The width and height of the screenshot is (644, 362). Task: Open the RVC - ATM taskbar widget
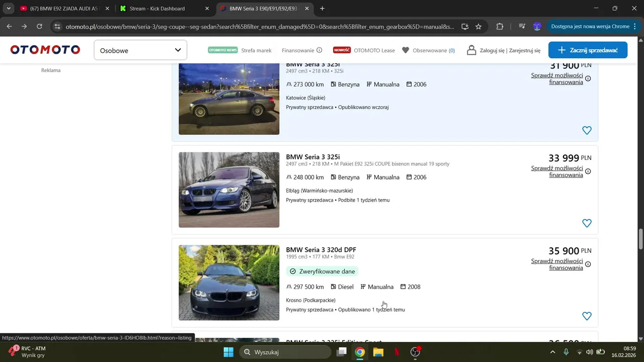[x=28, y=352]
